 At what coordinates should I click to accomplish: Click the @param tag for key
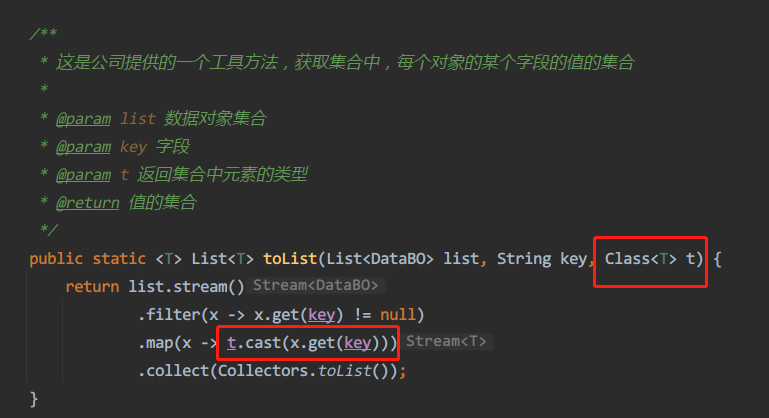click(x=83, y=147)
